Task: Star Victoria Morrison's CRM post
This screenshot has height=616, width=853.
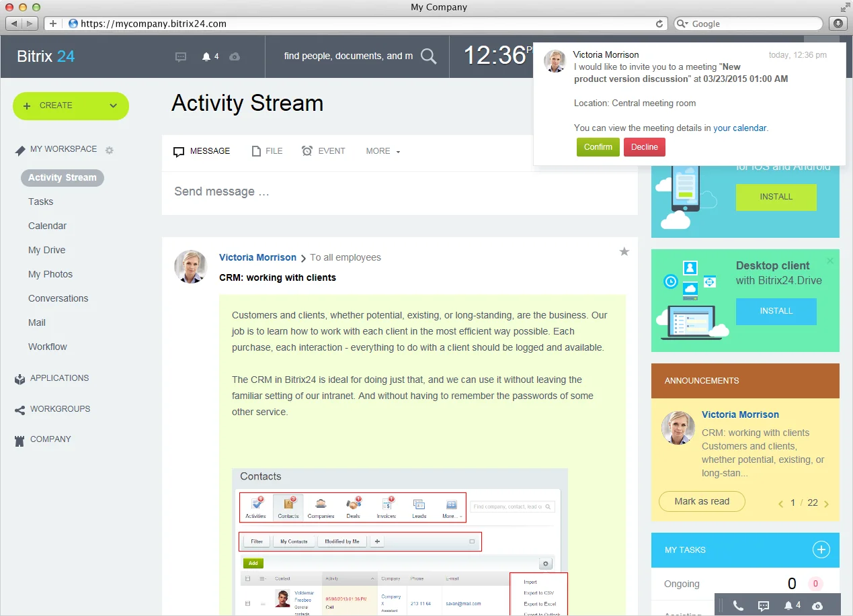Action: [x=624, y=252]
